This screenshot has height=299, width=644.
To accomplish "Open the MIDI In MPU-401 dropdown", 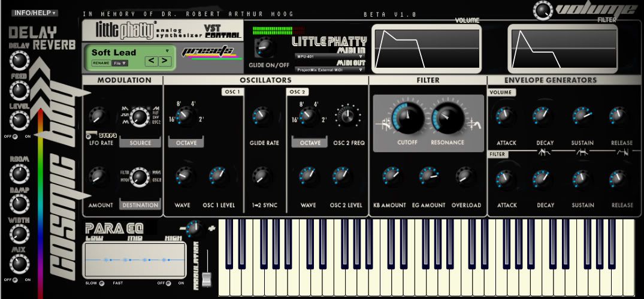I will tap(329, 56).
